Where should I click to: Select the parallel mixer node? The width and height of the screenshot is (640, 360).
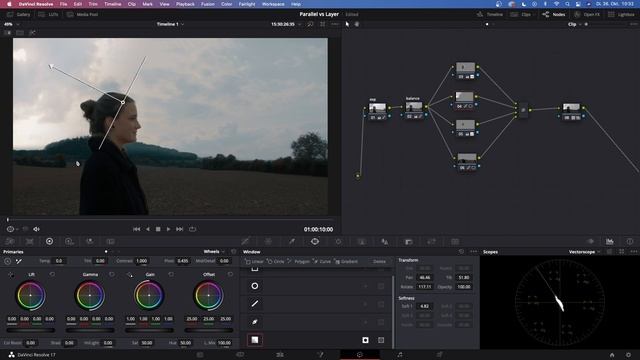click(x=523, y=110)
